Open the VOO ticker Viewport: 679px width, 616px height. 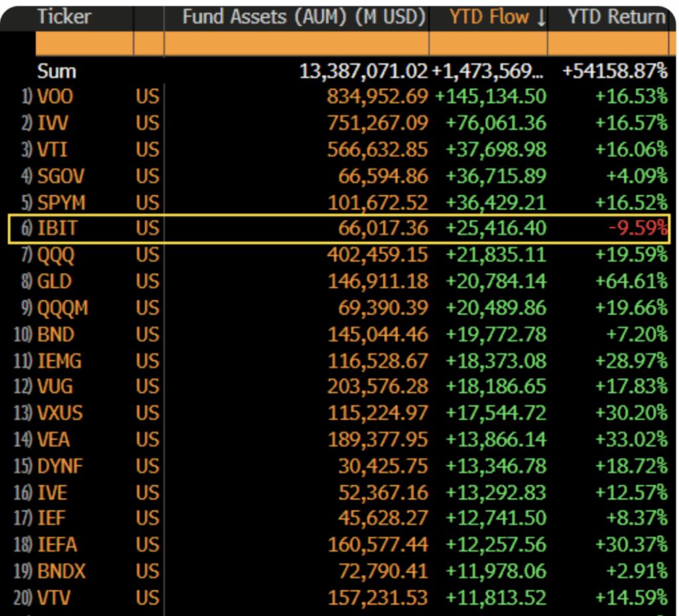[x=56, y=97]
